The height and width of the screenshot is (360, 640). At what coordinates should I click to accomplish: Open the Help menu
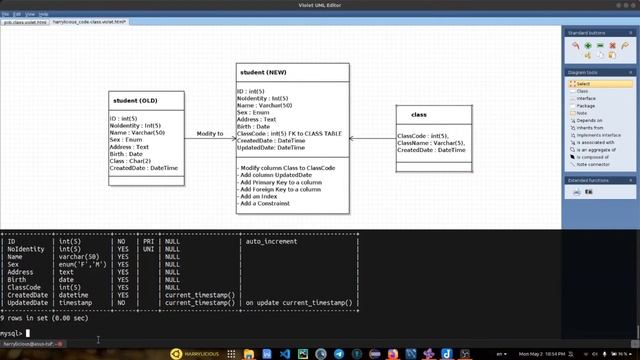point(43,14)
